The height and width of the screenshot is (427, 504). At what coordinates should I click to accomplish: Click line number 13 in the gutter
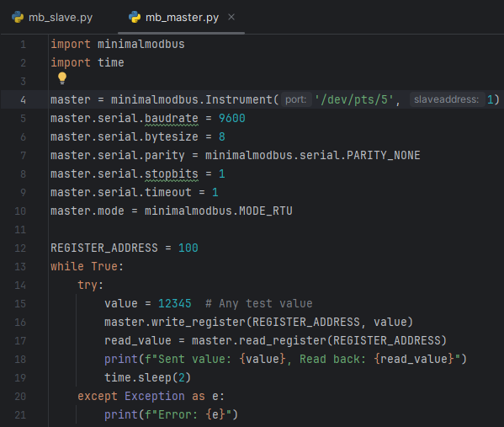[x=20, y=266]
